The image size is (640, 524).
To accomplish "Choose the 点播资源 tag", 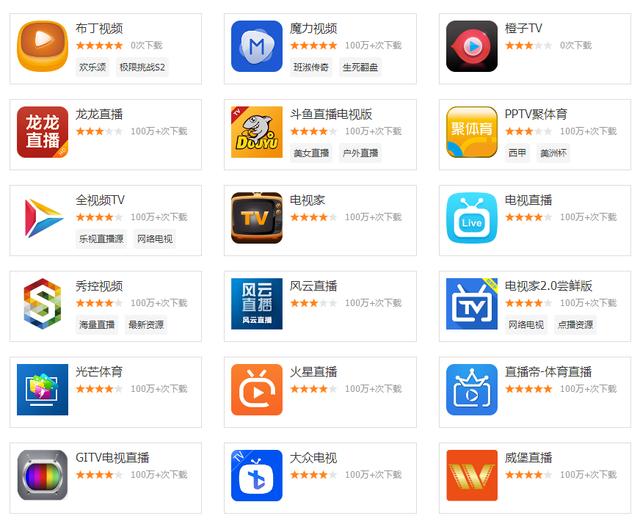I will click(x=575, y=325).
